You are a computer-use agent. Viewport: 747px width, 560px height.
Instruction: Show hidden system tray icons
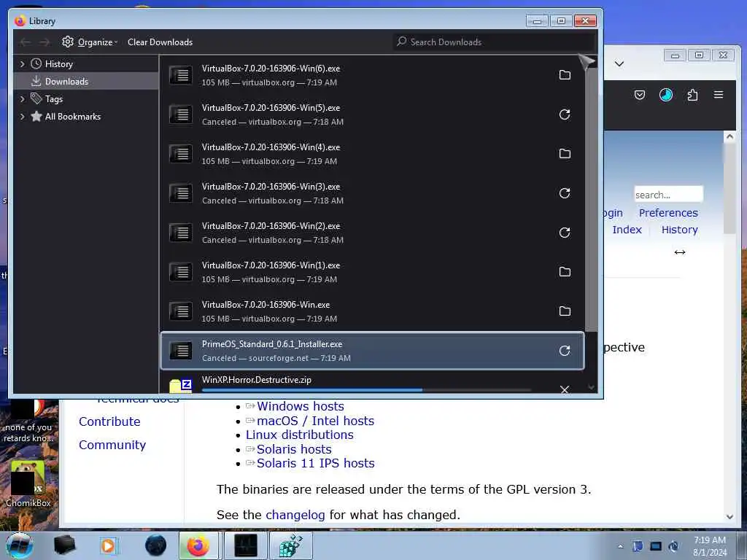point(620,546)
